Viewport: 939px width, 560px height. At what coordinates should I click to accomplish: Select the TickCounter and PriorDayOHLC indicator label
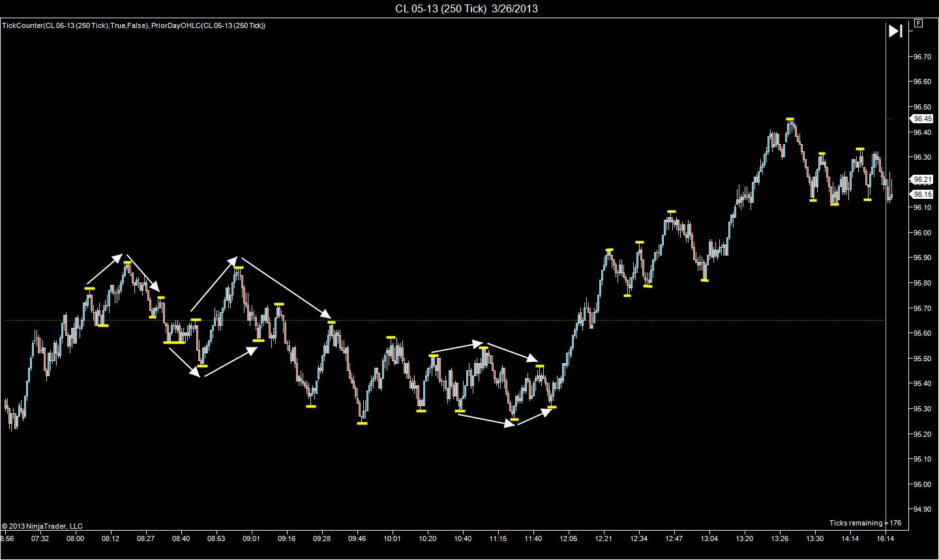(134, 25)
